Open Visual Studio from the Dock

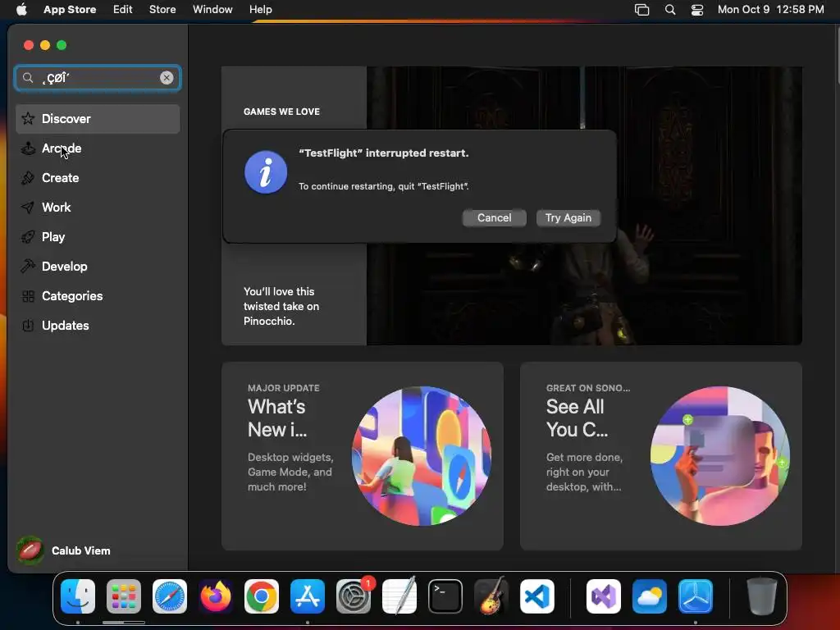tap(603, 596)
